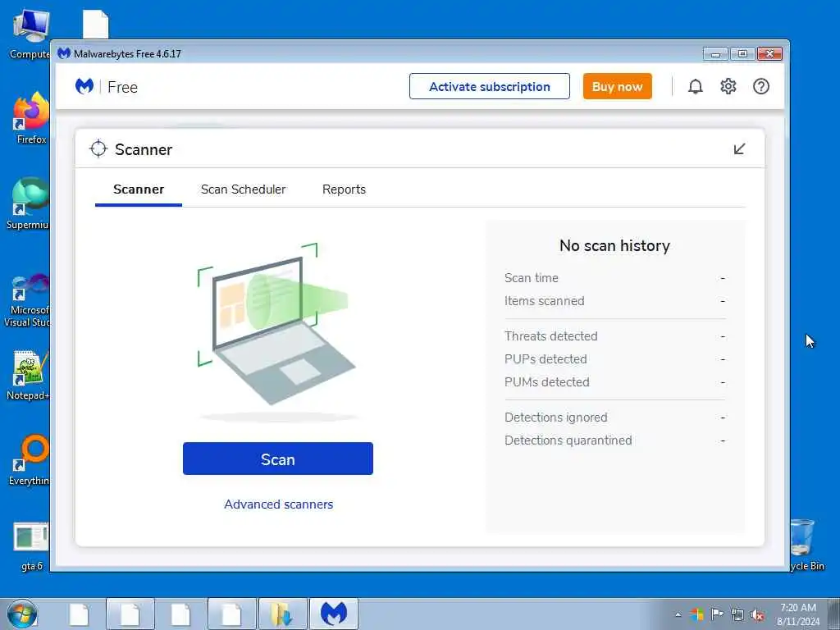Open the Action Center flag tray icon

pos(717,614)
